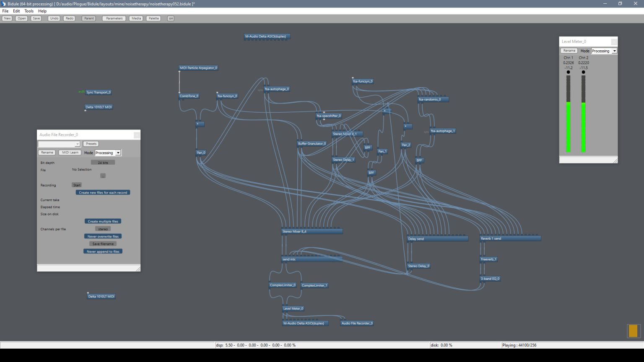644x362 pixels.
Task: Open the Media toolbar button
Action: click(x=136, y=18)
